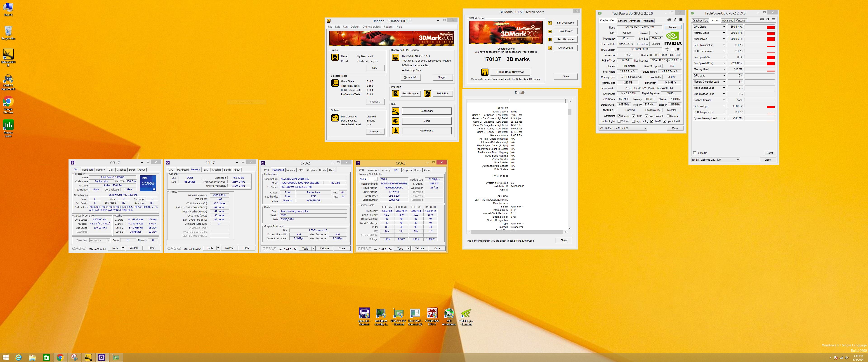
Task: Open the Fan Speed (RPM) sensor dropdown
Action: pos(724,63)
